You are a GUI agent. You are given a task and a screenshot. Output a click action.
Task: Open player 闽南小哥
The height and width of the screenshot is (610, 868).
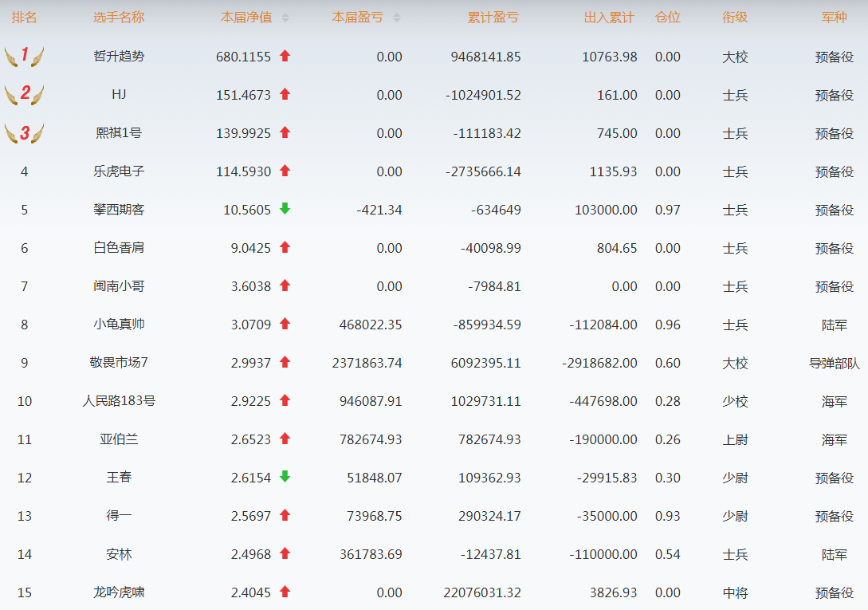[x=119, y=285]
